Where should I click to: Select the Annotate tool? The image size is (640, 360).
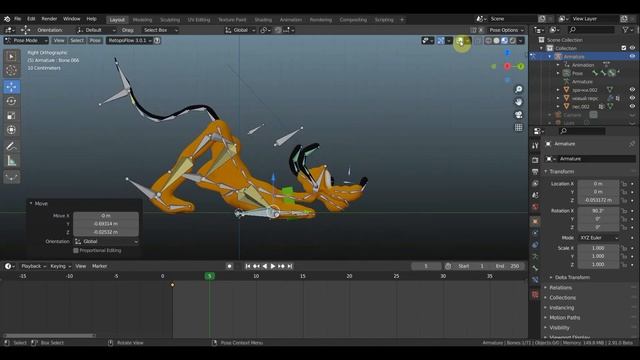(11, 146)
